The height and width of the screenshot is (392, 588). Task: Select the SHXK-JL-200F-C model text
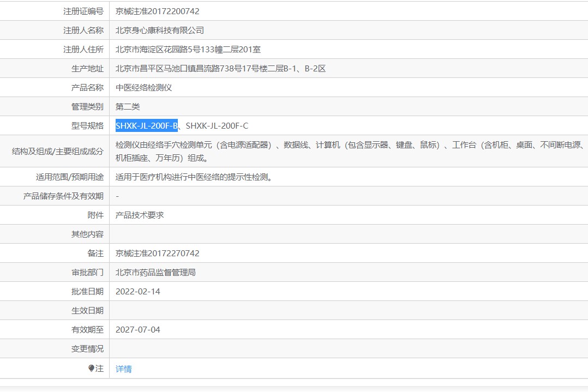point(217,126)
